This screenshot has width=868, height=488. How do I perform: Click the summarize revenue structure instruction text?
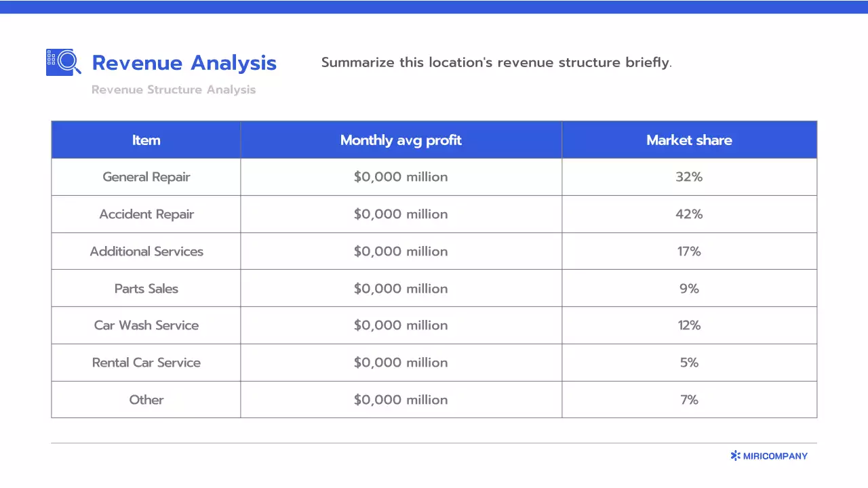(x=496, y=63)
